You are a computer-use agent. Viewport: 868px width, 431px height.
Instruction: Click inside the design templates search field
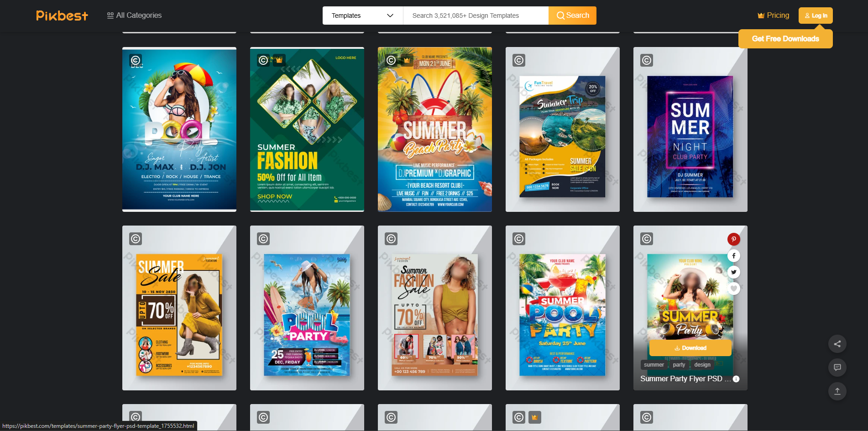coord(475,15)
